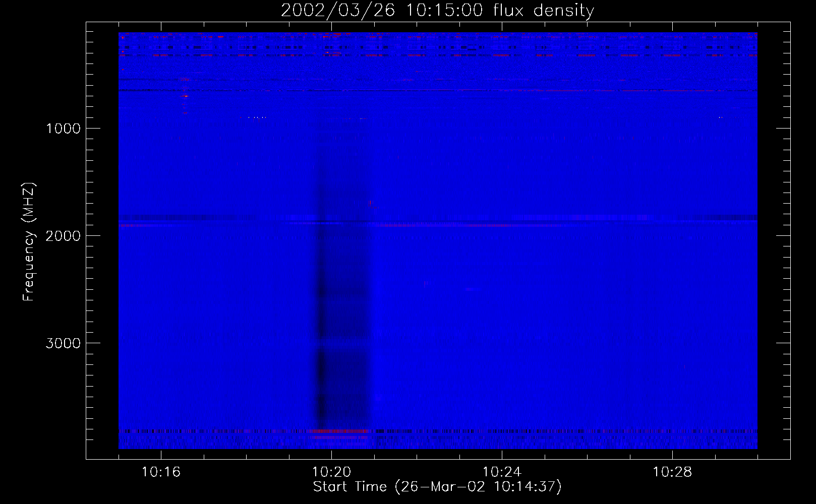
Task: Click the plot title '2002/03/26 10:15:00 flux density'
Action: [437, 11]
